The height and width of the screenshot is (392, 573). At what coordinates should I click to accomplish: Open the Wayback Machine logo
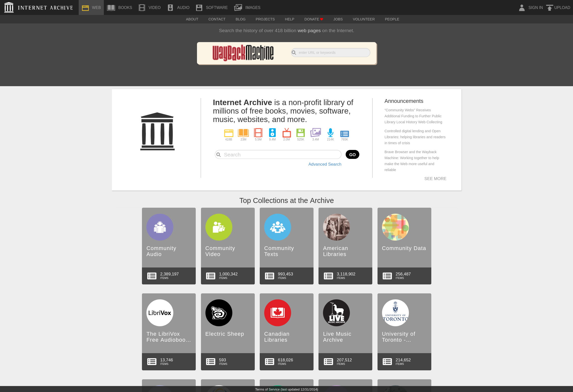tap(243, 52)
